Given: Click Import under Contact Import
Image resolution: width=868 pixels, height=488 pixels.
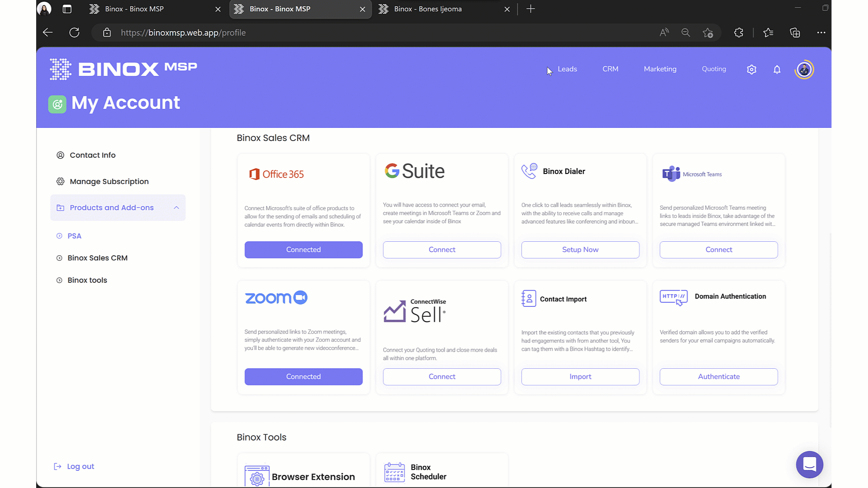Looking at the screenshot, I should point(580,377).
